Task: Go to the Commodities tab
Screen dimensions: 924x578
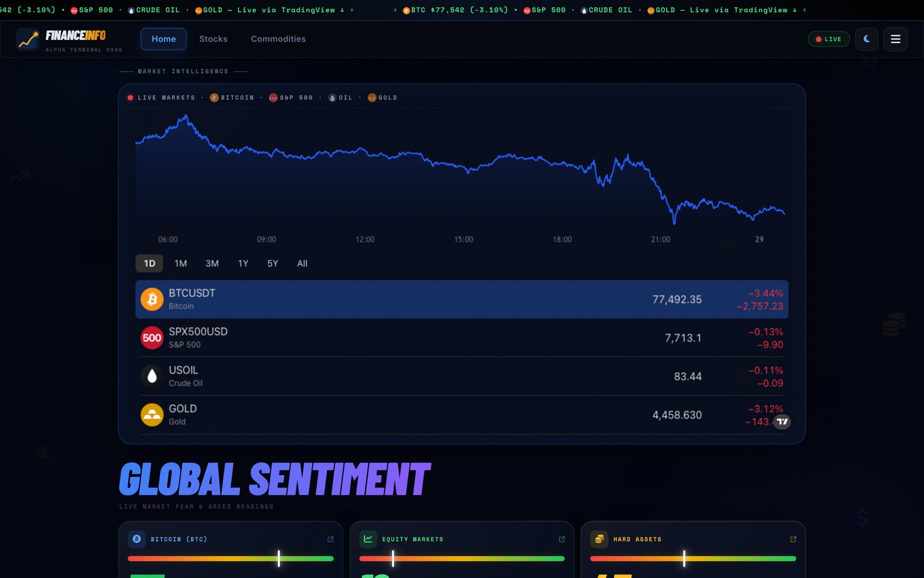Action: (x=278, y=39)
